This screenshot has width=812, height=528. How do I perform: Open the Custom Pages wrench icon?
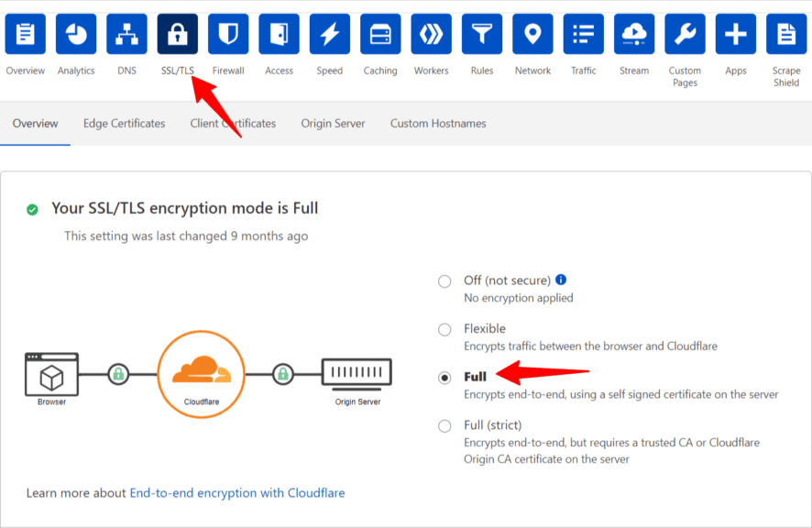pyautogui.click(x=686, y=34)
